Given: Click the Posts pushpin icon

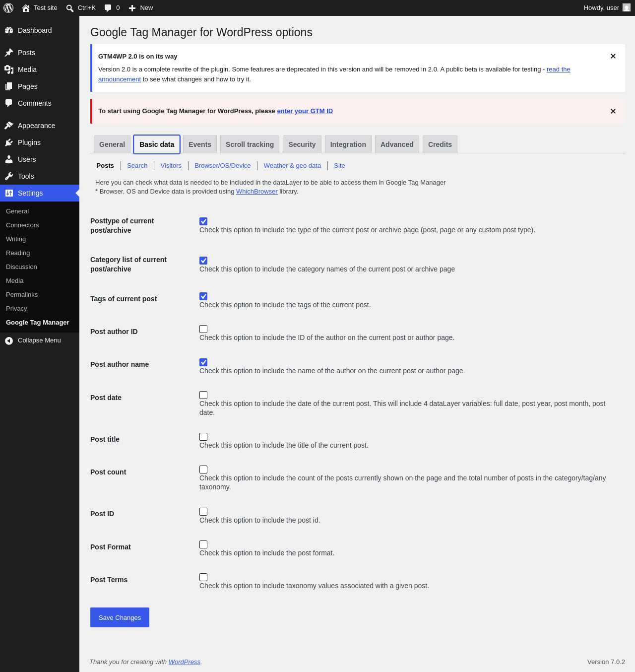Looking at the screenshot, I should 9,53.
